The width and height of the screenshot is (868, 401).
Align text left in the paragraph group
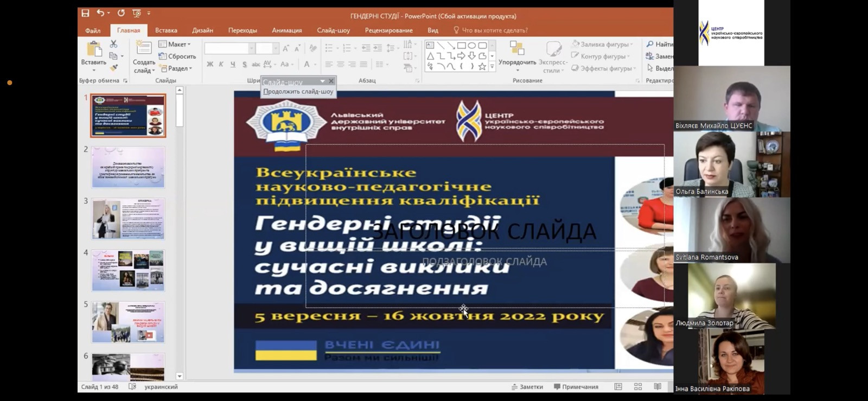(x=329, y=64)
